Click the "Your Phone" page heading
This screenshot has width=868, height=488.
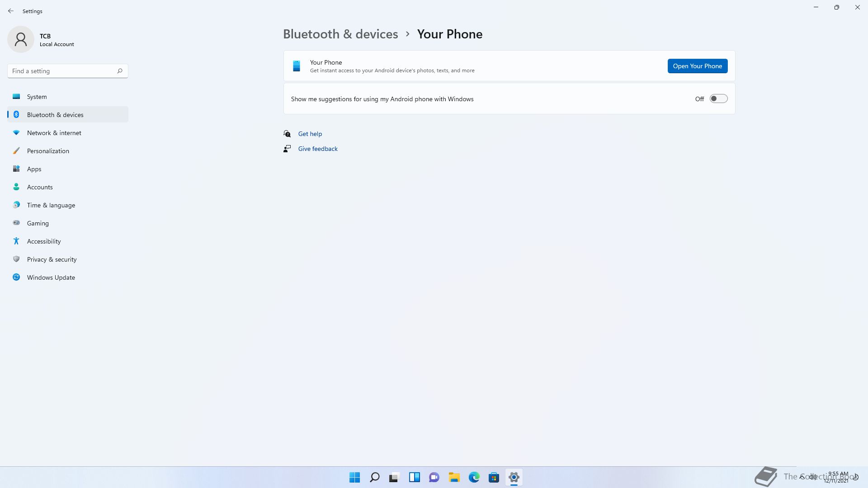coord(449,34)
